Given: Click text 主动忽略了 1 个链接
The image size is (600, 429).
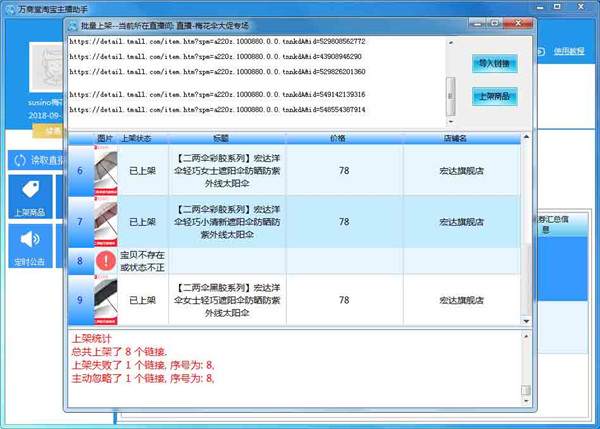Looking at the screenshot, I should [x=119, y=378].
